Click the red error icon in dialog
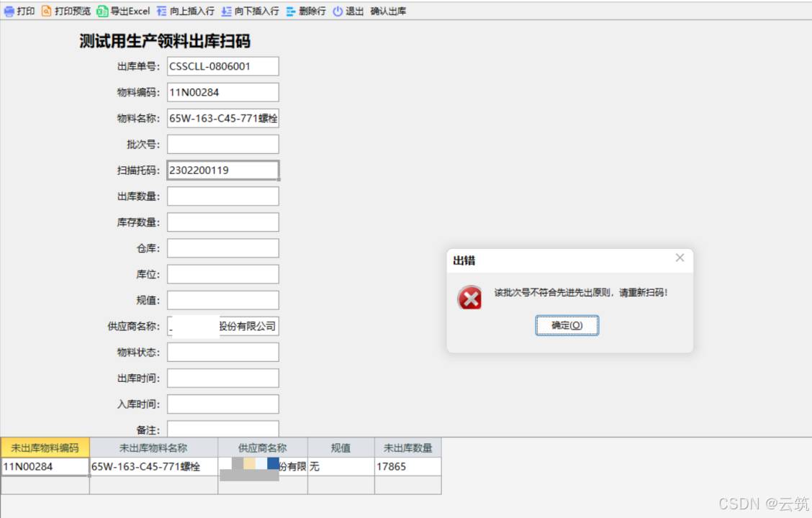Screen dimensions: 812x518 [470, 297]
